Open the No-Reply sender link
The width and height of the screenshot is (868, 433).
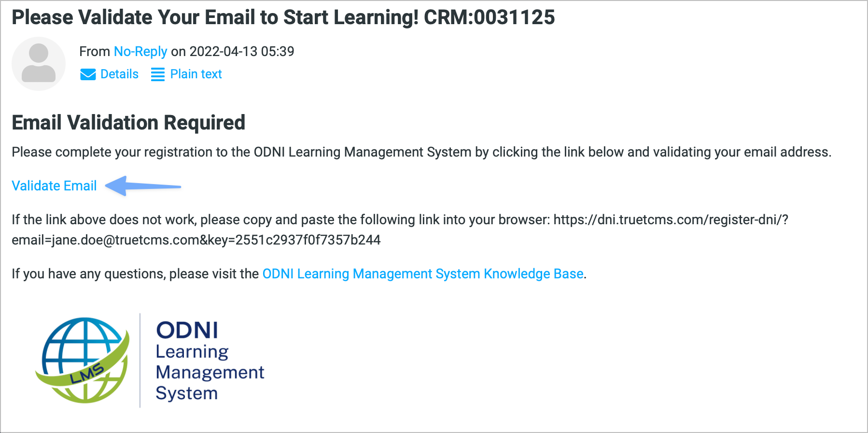tap(140, 51)
